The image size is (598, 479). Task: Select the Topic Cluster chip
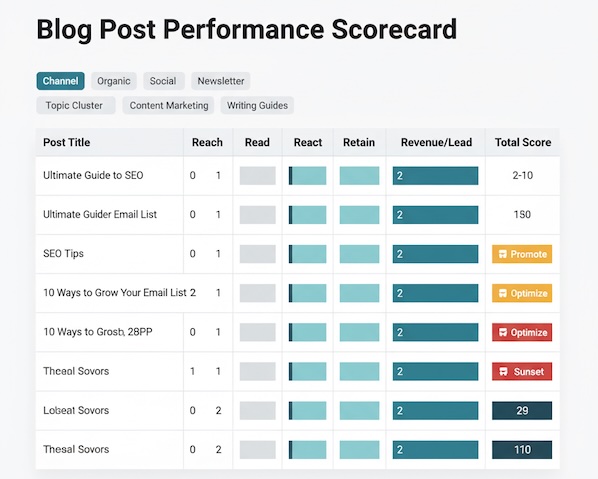pyautogui.click(x=75, y=105)
